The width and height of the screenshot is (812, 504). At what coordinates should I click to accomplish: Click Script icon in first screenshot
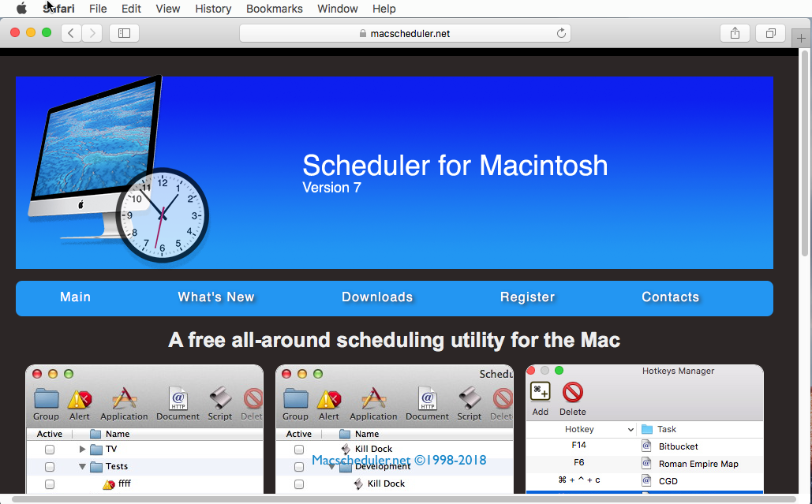[220, 405]
